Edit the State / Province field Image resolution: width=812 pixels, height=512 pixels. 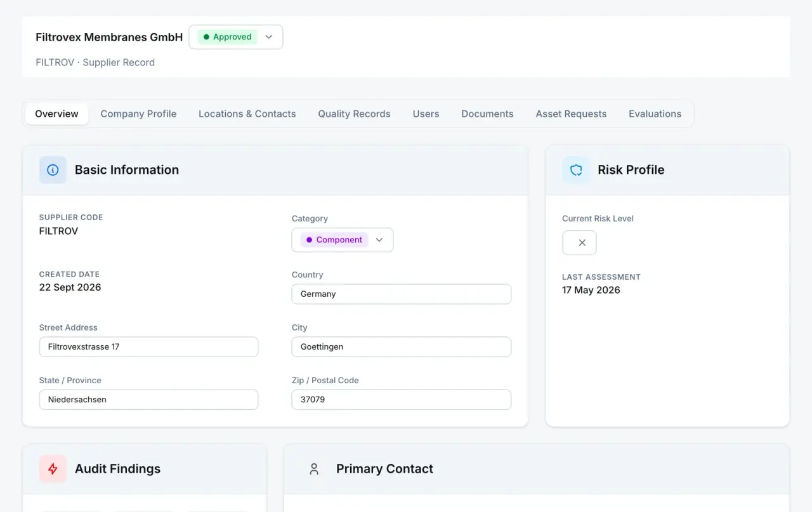(148, 400)
